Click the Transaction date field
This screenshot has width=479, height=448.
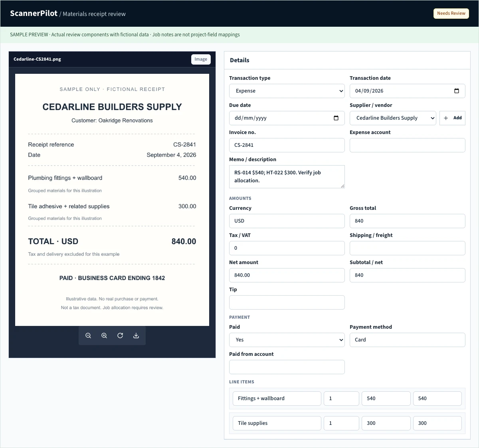(408, 91)
